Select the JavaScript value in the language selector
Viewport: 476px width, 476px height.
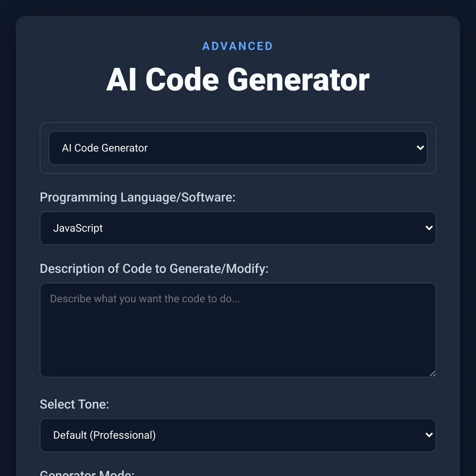pyautogui.click(x=79, y=228)
